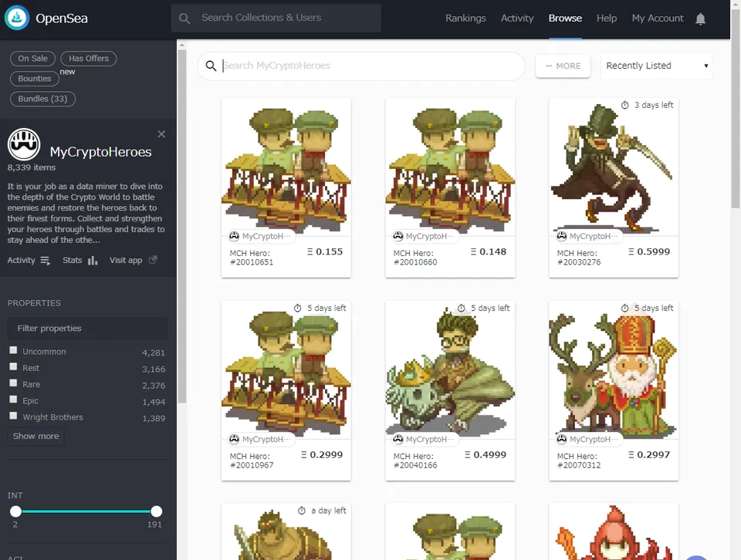Click the Visit app link
This screenshot has width=741, height=560.
(x=126, y=260)
